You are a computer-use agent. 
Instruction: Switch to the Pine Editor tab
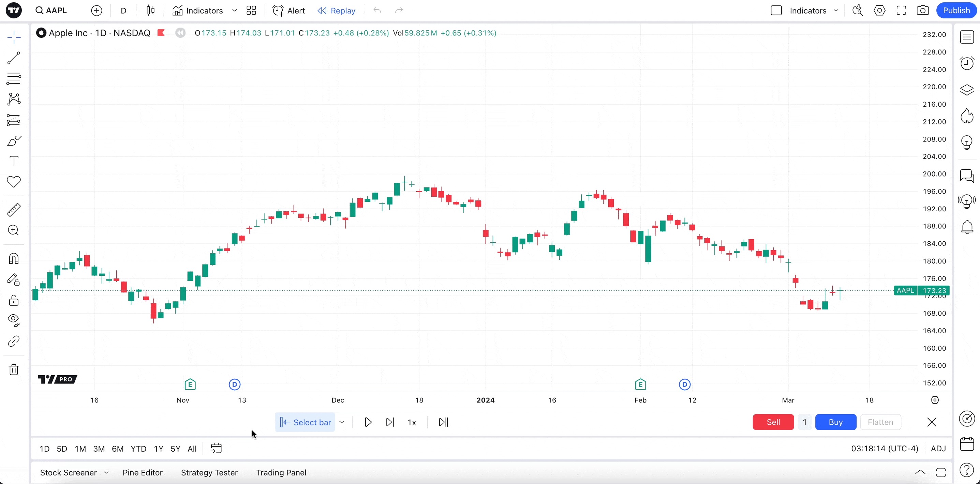pyautogui.click(x=142, y=473)
